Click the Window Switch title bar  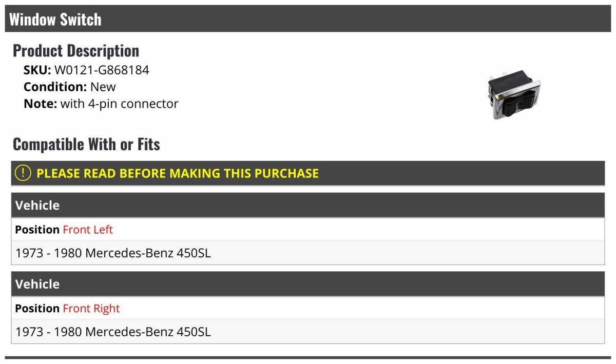(308, 19)
